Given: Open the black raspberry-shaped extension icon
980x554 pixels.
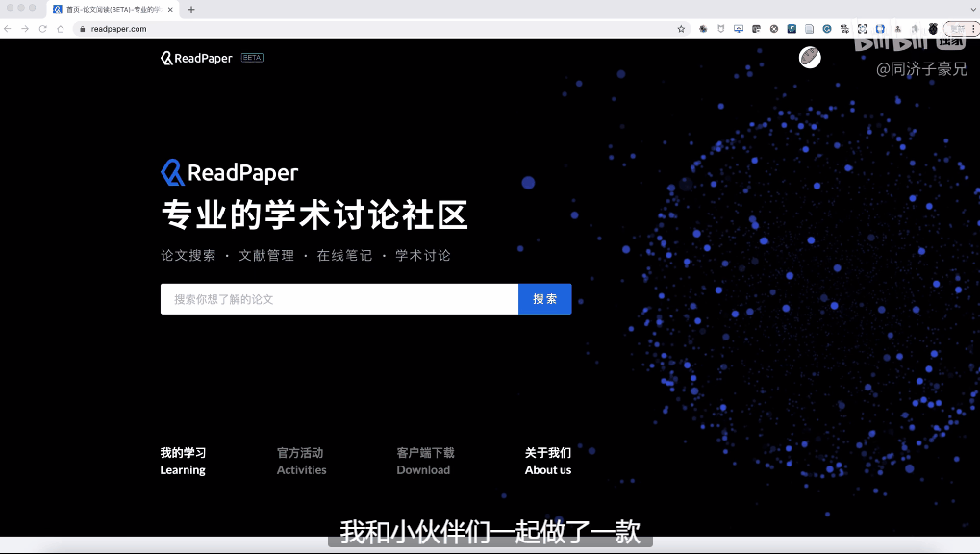Looking at the screenshot, I should (x=933, y=29).
